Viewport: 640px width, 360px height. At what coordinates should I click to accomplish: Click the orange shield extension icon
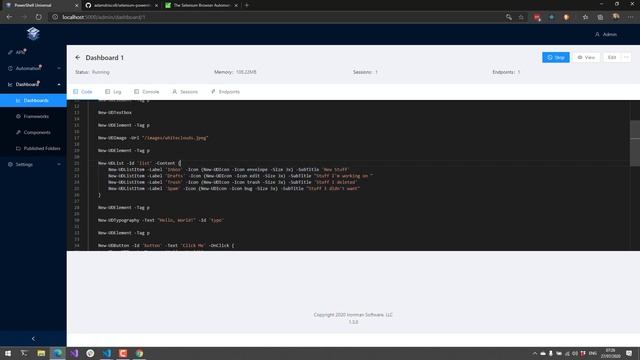tap(566, 17)
